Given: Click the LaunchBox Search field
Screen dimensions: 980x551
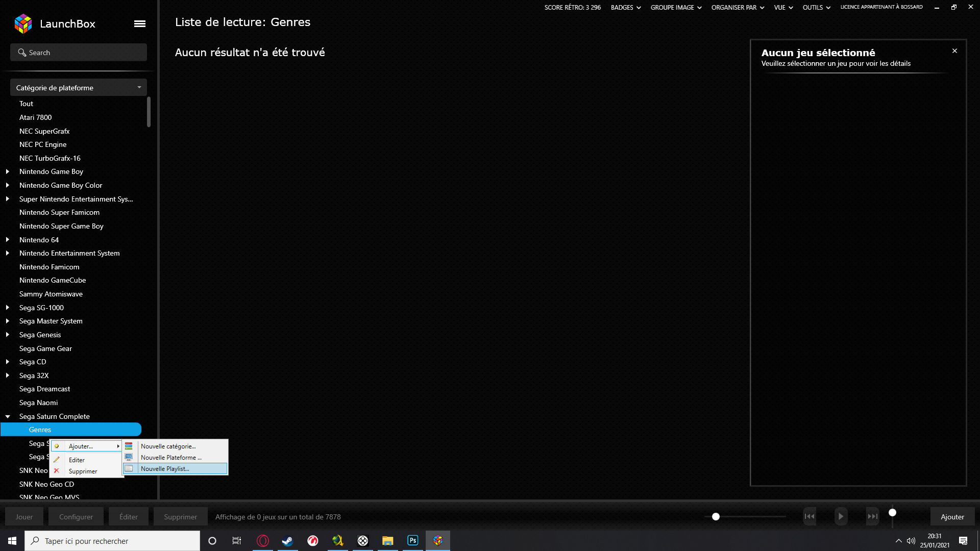Looking at the screenshot, I should [79, 53].
